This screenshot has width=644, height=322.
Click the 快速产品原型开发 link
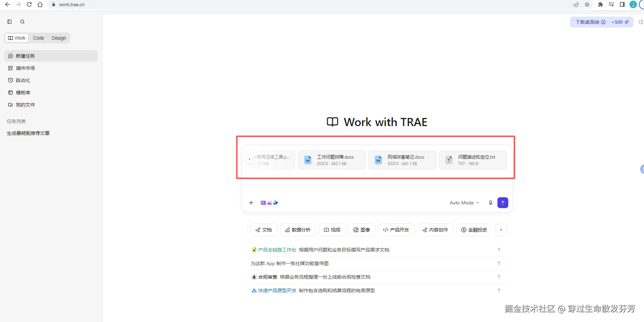[277, 290]
